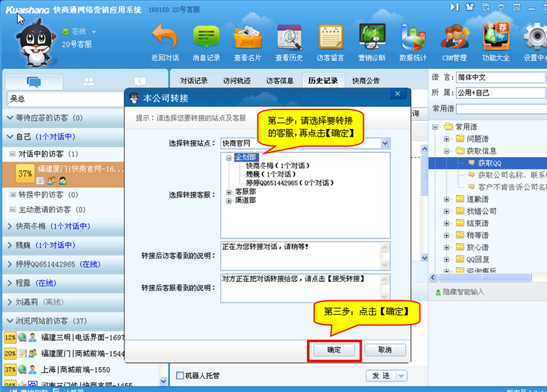Click the 返回对话 return arrow icon
The width and height of the screenshot is (547, 392).
[165, 37]
